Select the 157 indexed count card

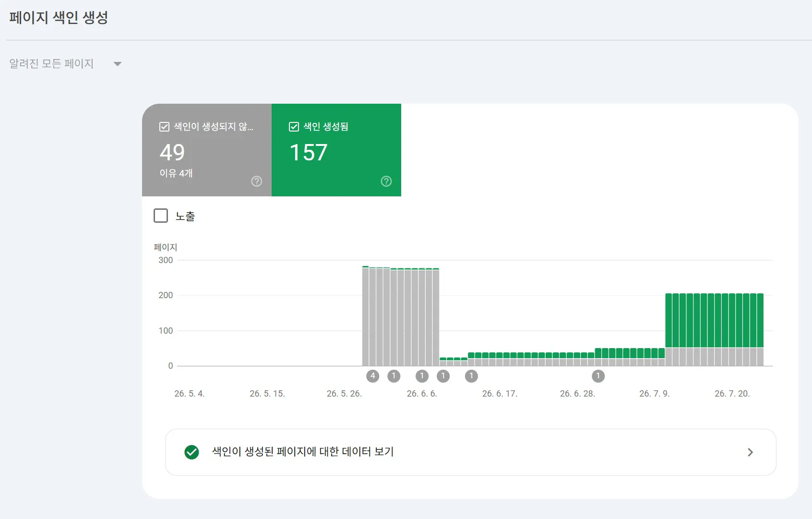click(x=336, y=150)
